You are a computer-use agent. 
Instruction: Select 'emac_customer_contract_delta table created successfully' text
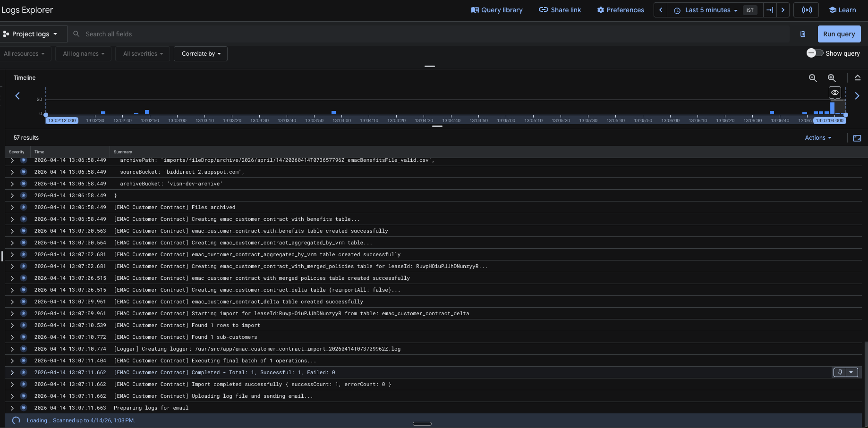point(277,302)
